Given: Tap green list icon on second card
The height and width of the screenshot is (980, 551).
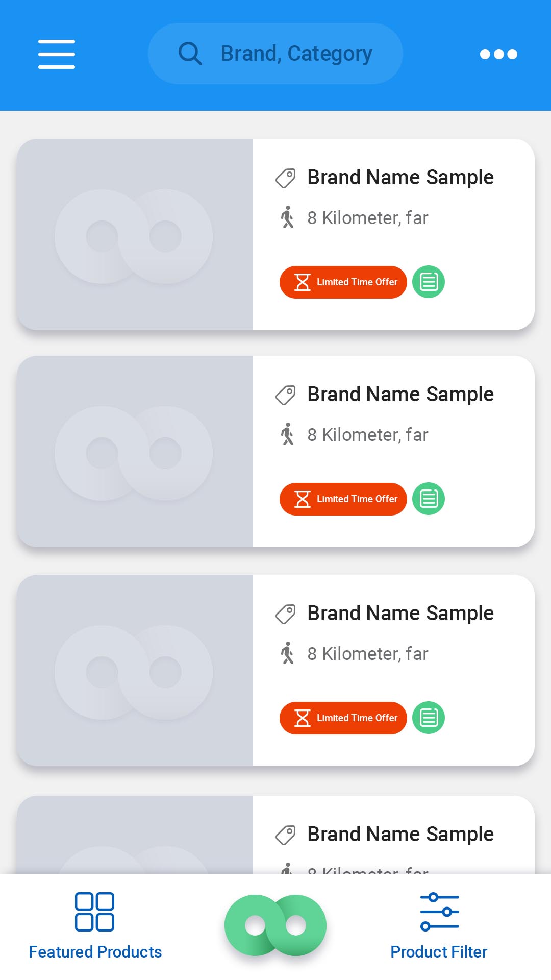Looking at the screenshot, I should point(429,499).
